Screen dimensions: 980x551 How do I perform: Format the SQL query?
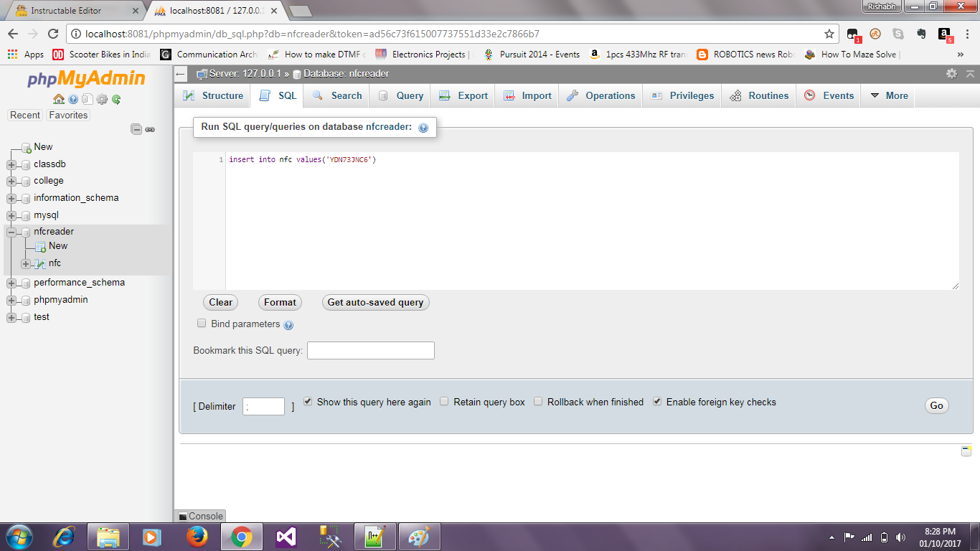pyautogui.click(x=280, y=303)
